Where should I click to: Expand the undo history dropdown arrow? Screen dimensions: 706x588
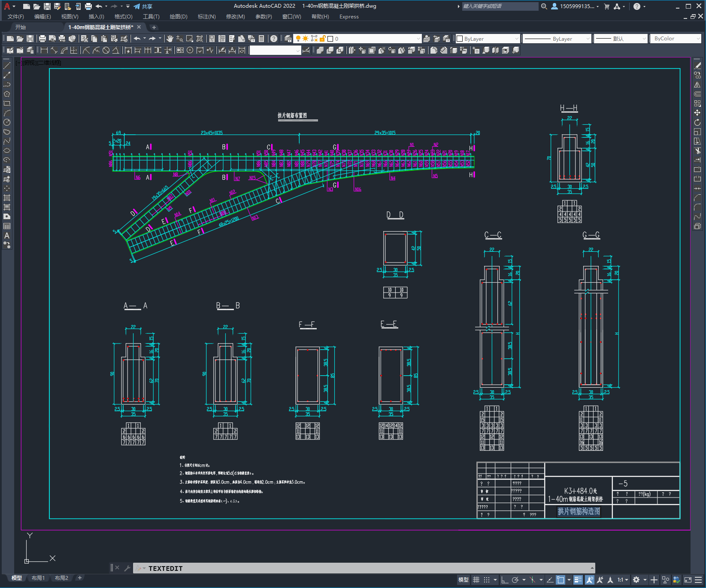tap(107, 6)
